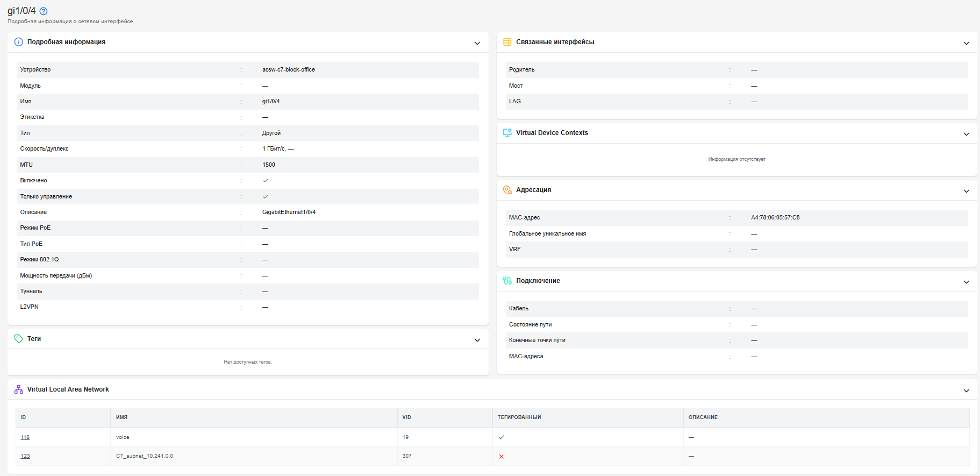This screenshot has height=476, width=980.
Task: Click the Только управление check mark
Action: [266, 197]
